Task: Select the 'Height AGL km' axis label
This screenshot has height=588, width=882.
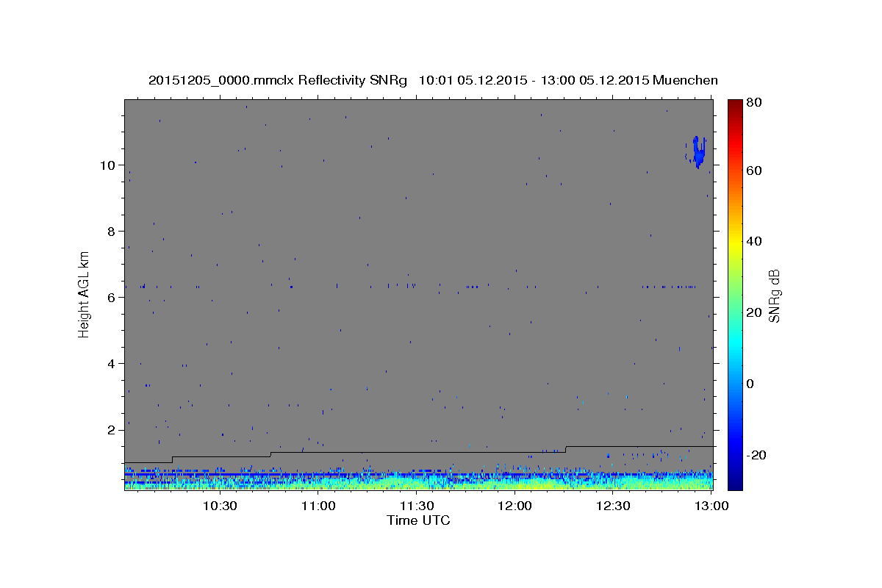Action: [x=85, y=293]
